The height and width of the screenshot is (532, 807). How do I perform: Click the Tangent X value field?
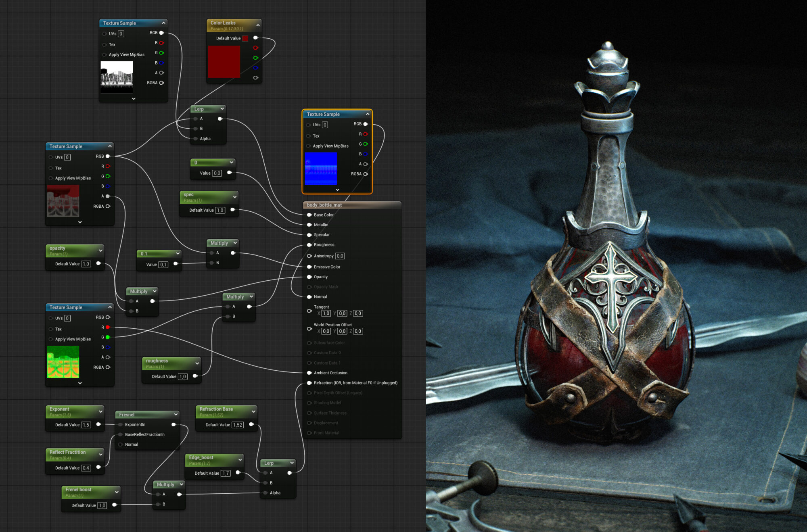point(326,313)
